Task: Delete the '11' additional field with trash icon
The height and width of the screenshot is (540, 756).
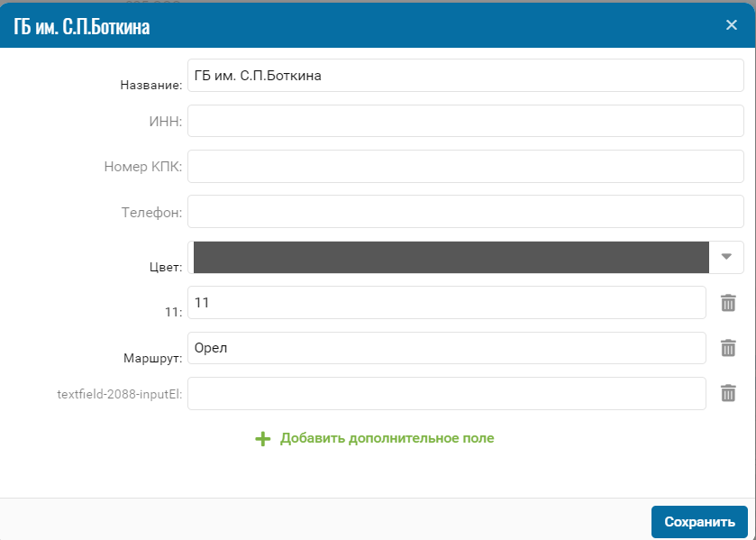Action: [728, 303]
